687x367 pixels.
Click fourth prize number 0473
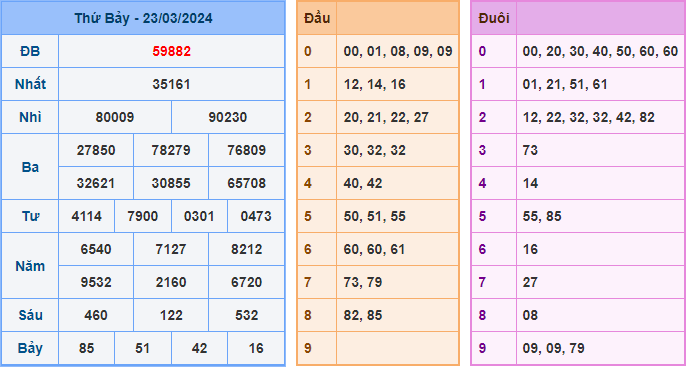256,216
